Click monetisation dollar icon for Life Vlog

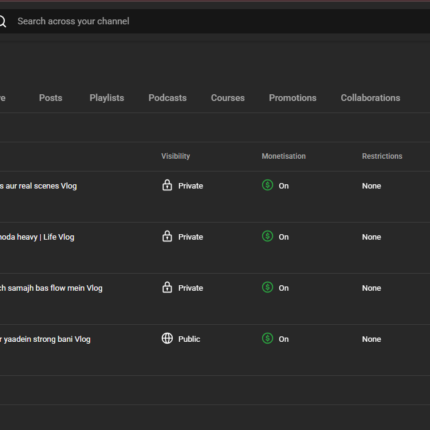pos(267,236)
